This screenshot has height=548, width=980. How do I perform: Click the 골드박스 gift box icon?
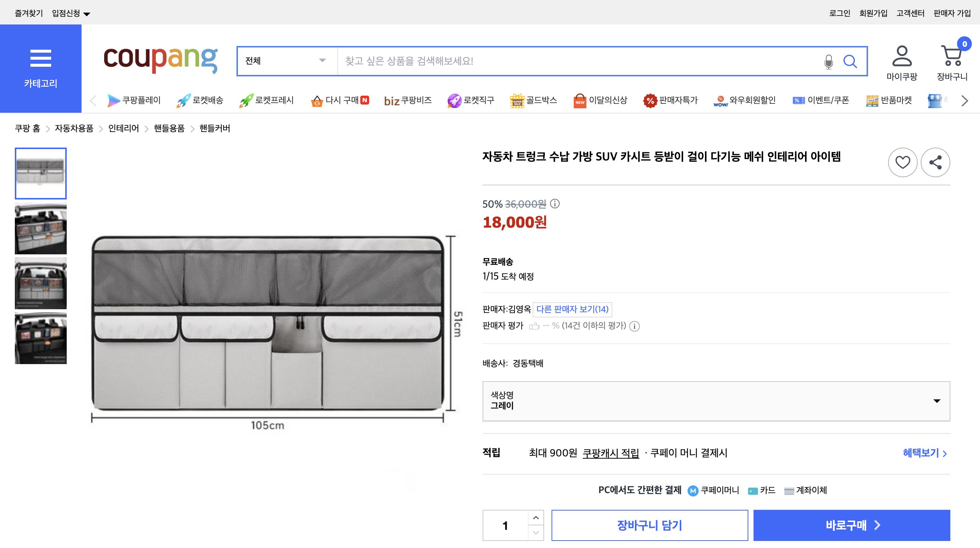(x=517, y=100)
